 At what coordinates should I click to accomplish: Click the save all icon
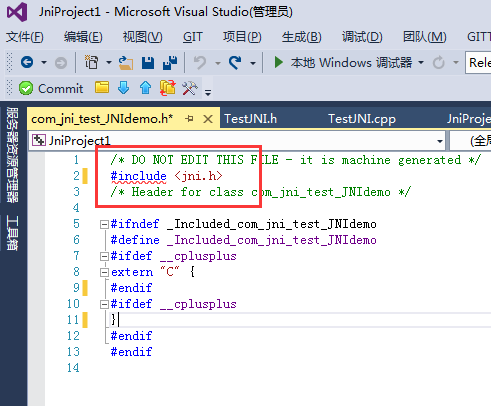[170, 63]
